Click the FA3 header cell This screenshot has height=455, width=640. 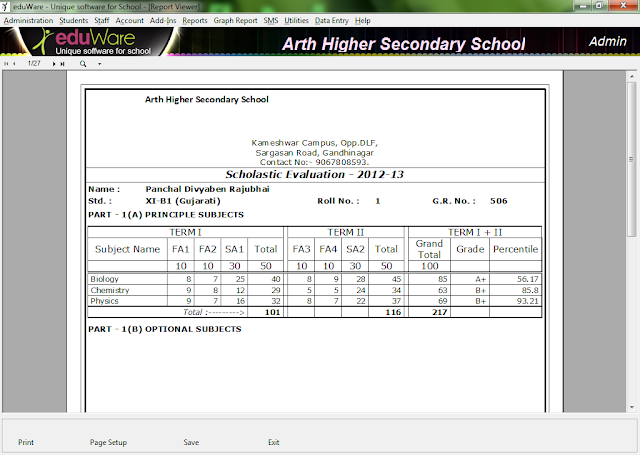tap(301, 249)
